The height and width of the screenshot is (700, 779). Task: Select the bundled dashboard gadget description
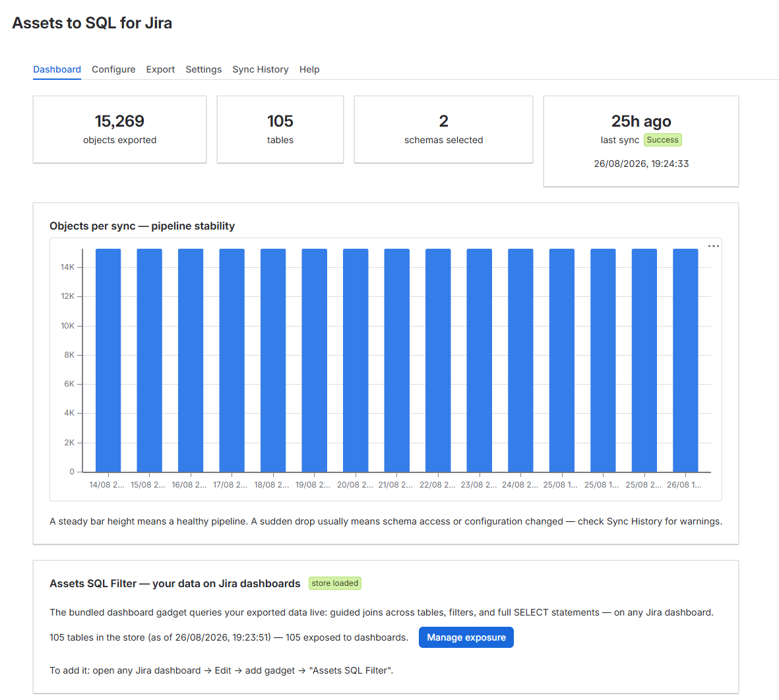tap(381, 612)
